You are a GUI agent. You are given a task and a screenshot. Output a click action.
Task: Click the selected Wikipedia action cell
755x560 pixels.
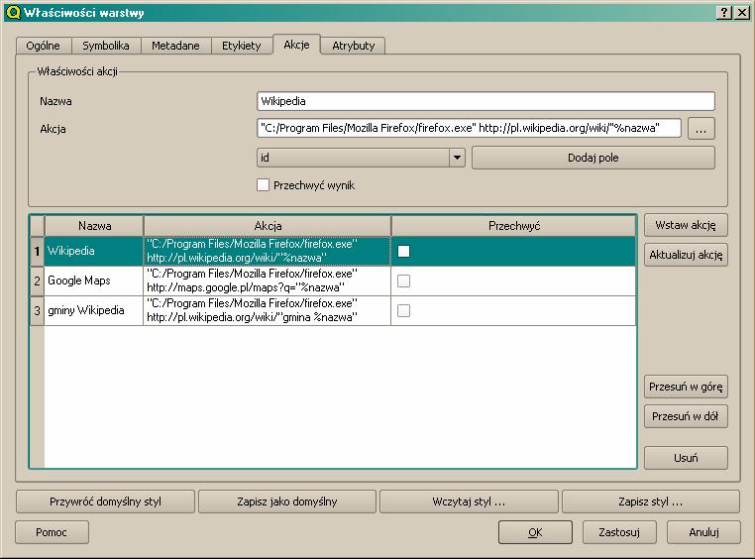click(x=268, y=251)
